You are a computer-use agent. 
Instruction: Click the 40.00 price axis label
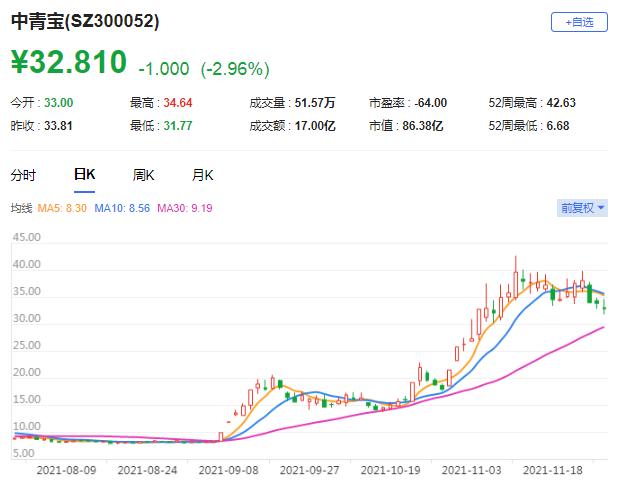click(x=27, y=264)
